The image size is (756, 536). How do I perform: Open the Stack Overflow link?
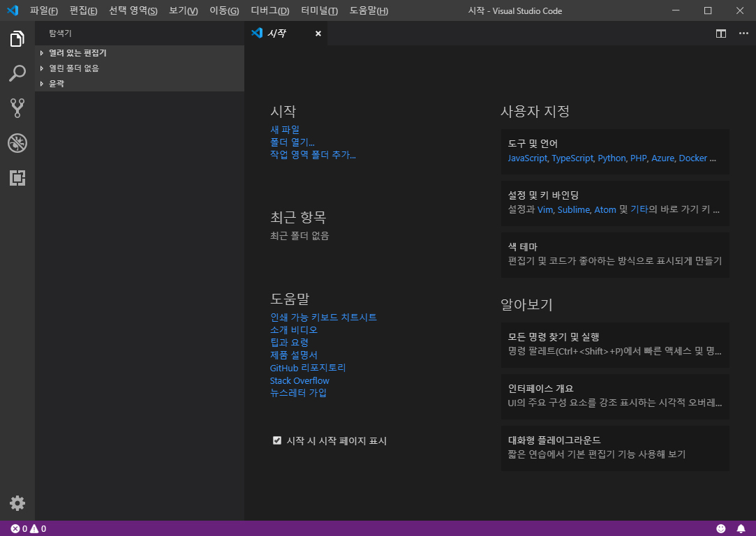pos(299,380)
